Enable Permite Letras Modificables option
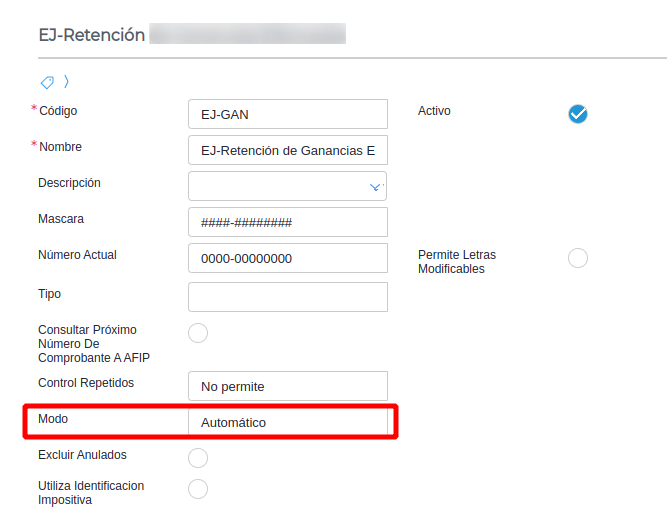The height and width of the screenshot is (513, 667). [578, 258]
